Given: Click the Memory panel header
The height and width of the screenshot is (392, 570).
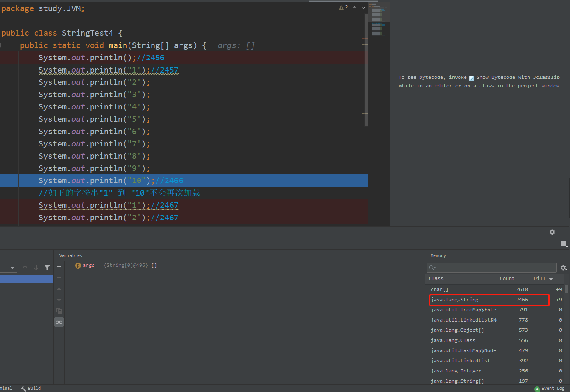Looking at the screenshot, I should click(438, 255).
